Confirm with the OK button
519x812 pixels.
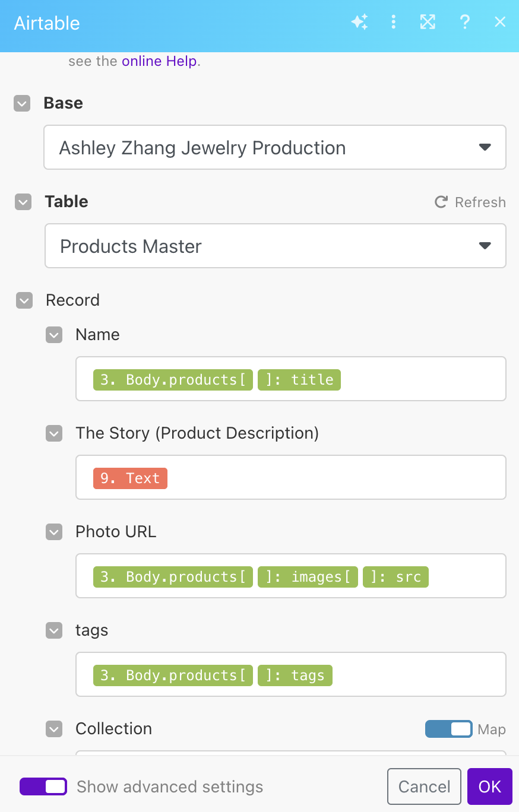click(490, 786)
